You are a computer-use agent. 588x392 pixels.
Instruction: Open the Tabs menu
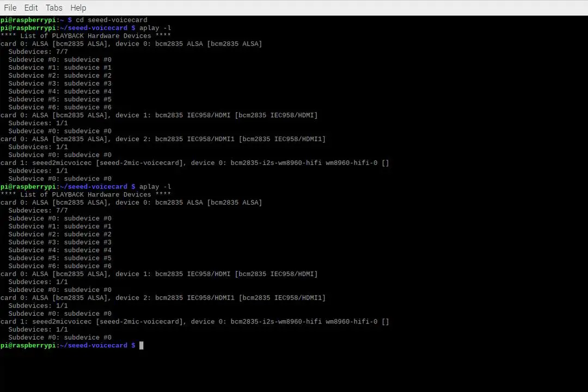point(53,7)
